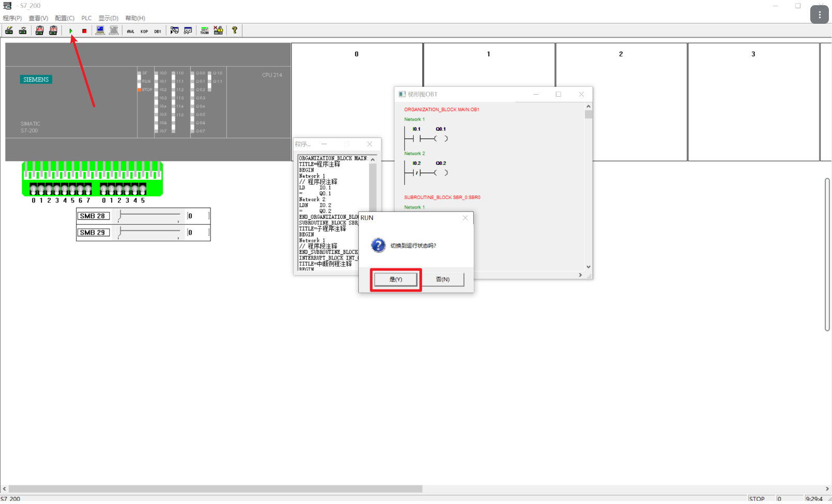Confirm RUN dialog with 是(Y) button
This screenshot has height=504, width=832.
[x=396, y=280]
